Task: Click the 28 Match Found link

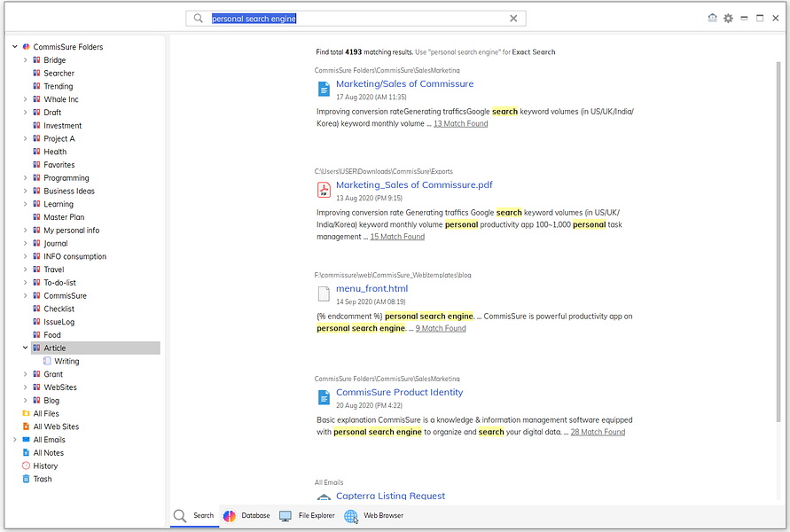Action: pyautogui.click(x=598, y=432)
